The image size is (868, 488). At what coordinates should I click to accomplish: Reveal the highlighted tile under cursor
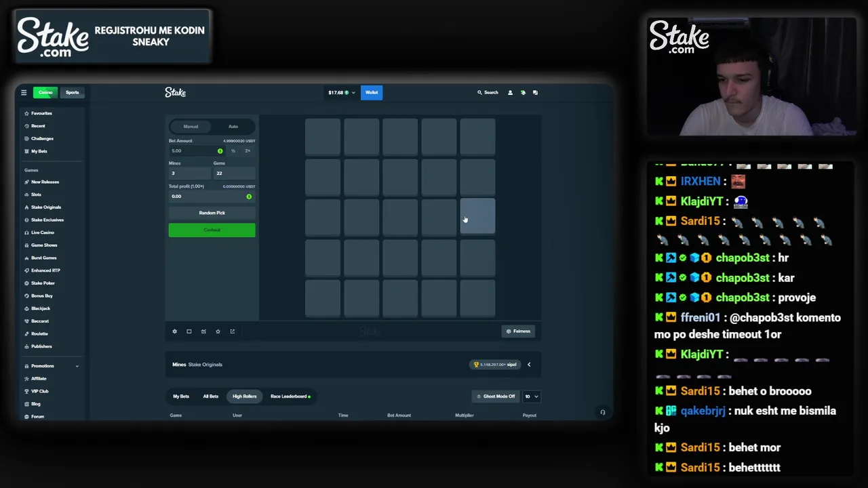(478, 216)
